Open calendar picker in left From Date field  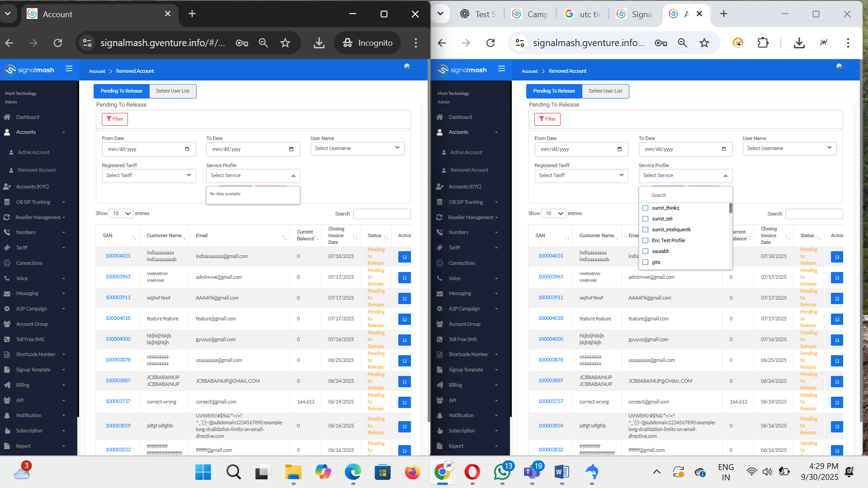point(187,149)
